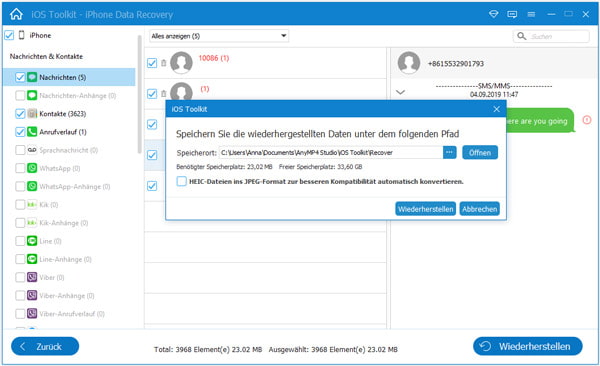Click the large Wiederherstellen button at bottom
The height and width of the screenshot is (366, 600).
528,346
